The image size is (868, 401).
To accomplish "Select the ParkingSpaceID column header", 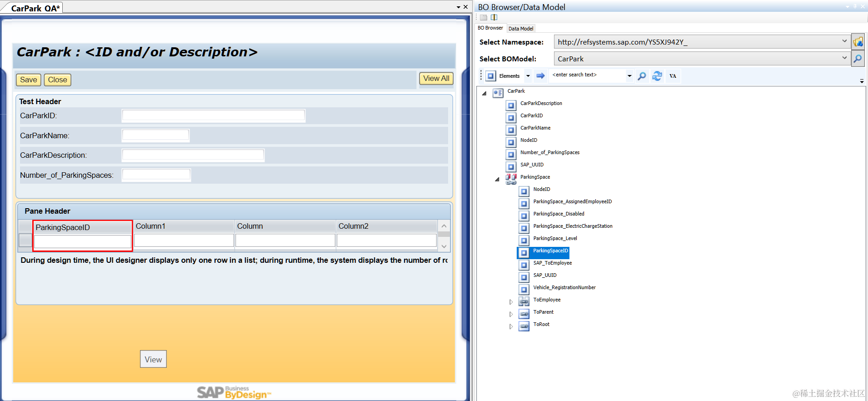I will coord(83,227).
